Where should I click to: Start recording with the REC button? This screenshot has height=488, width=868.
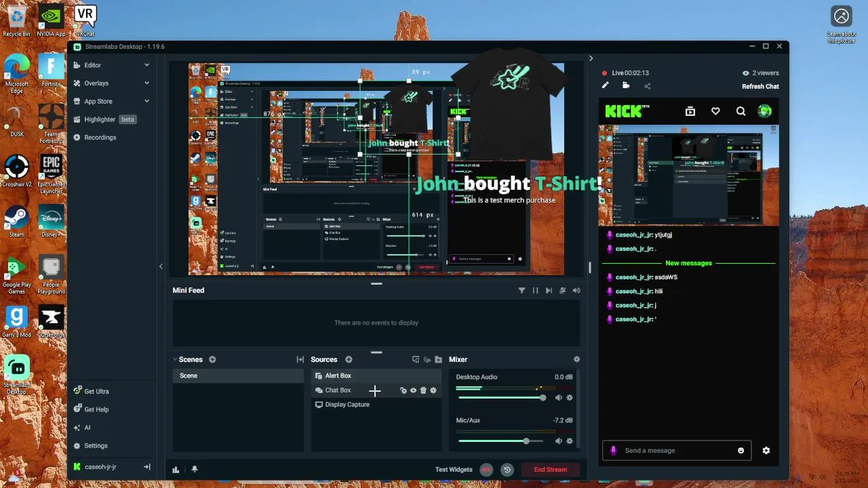(486, 470)
